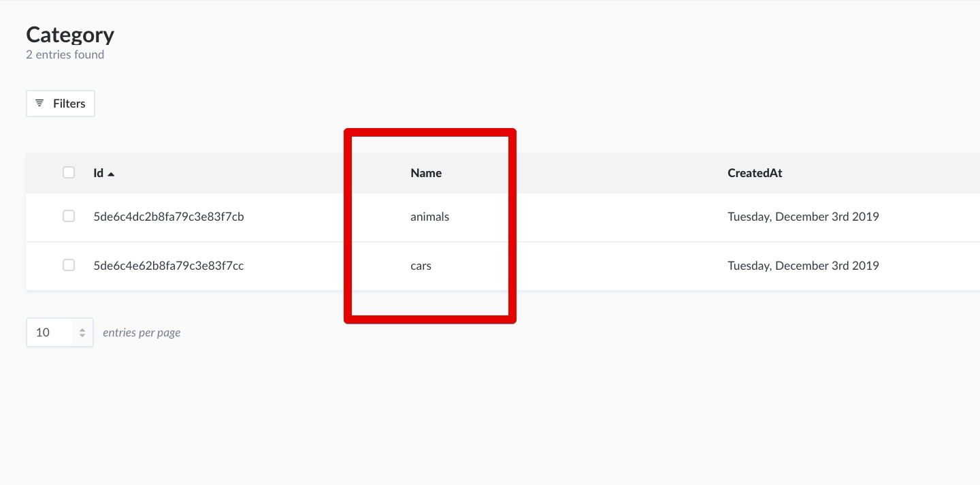Viewport: 980px width, 485px height.
Task: Click the Category page title
Action: [x=69, y=34]
